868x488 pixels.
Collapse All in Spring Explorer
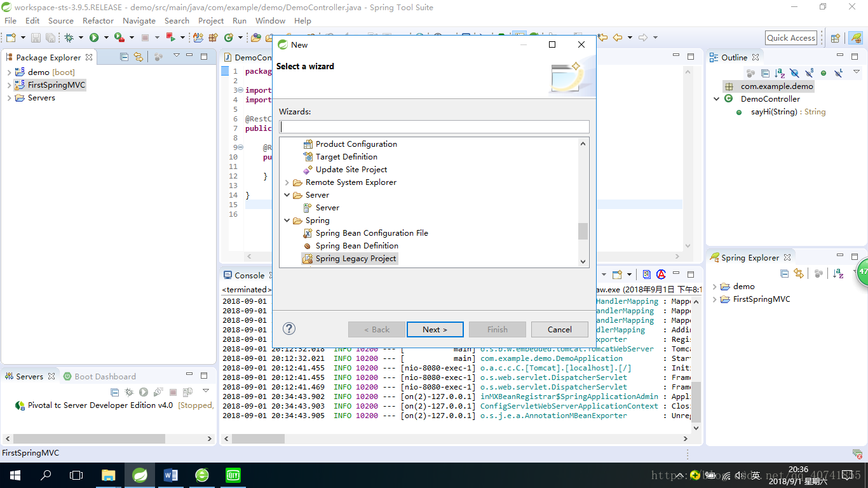pyautogui.click(x=785, y=273)
